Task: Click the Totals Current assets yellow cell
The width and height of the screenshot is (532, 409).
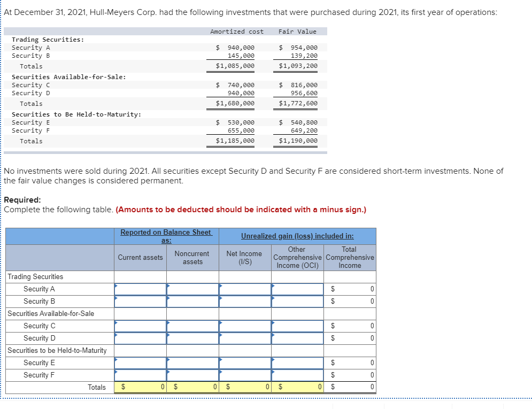Action: (140, 387)
